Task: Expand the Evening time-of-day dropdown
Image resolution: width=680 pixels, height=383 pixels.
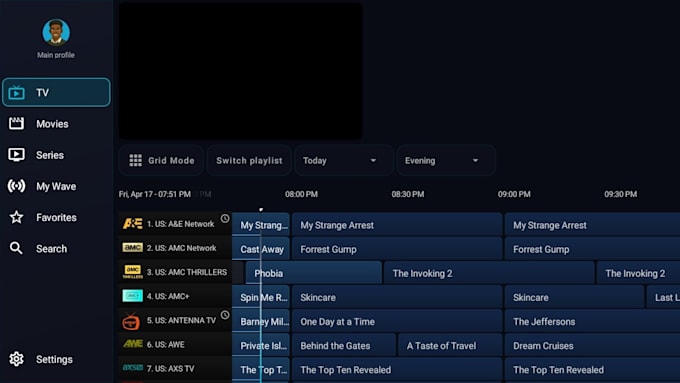Action: [446, 160]
